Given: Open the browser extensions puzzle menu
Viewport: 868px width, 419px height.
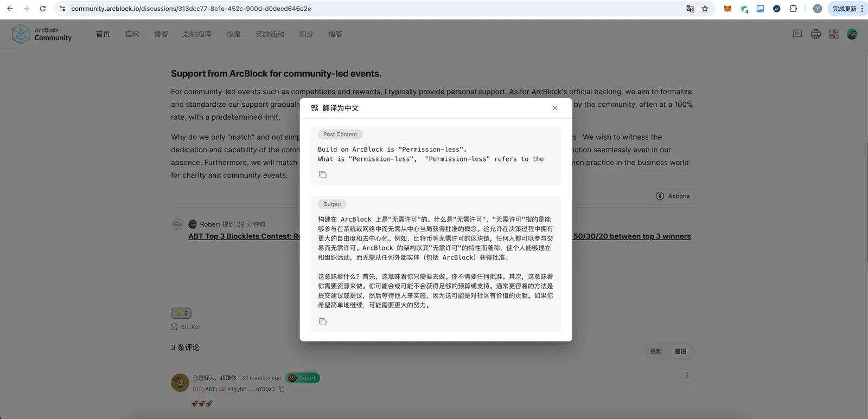Looking at the screenshot, I should [793, 9].
